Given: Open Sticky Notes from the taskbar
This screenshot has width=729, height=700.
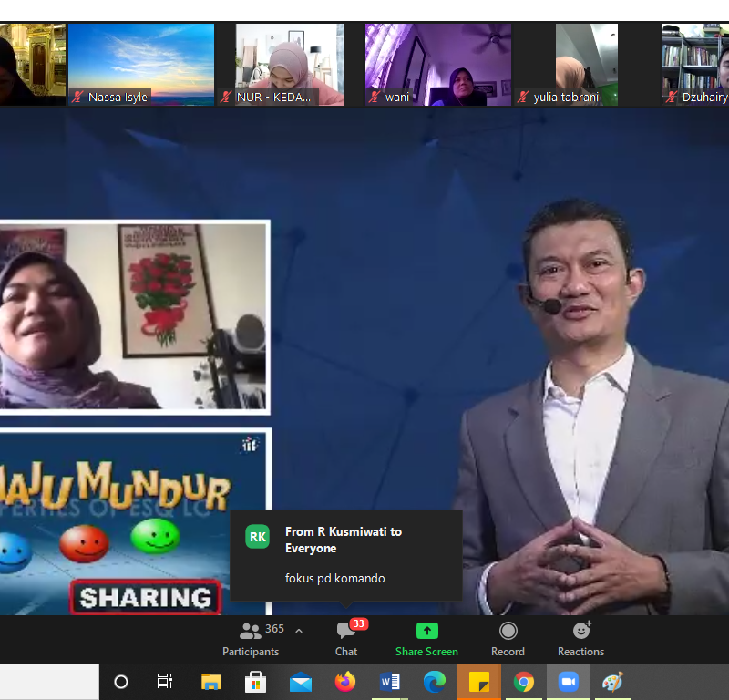Looking at the screenshot, I should (479, 682).
